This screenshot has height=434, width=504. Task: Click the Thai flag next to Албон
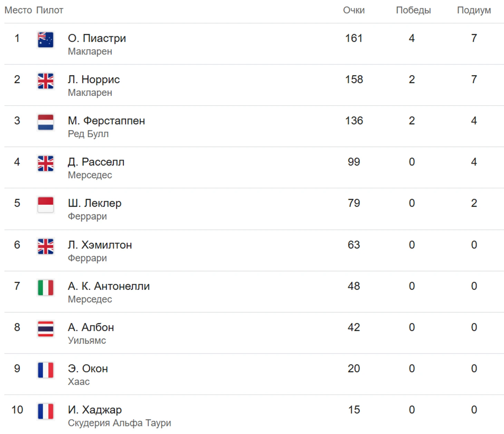(46, 329)
